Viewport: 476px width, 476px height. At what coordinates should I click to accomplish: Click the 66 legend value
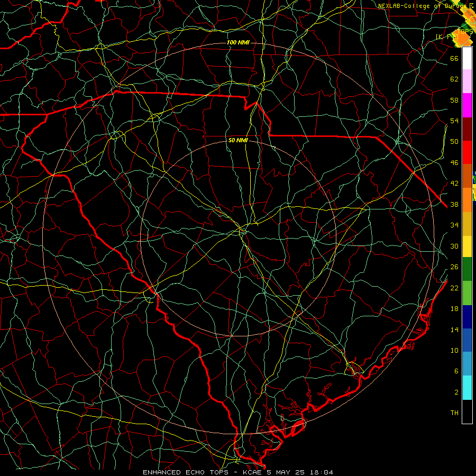coord(454,58)
